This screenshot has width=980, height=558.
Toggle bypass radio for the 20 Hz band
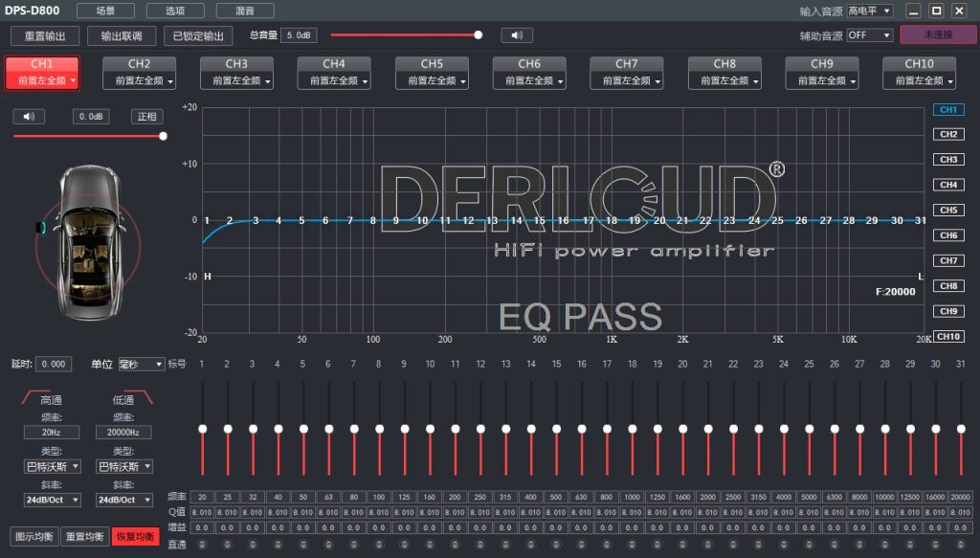pos(202,545)
